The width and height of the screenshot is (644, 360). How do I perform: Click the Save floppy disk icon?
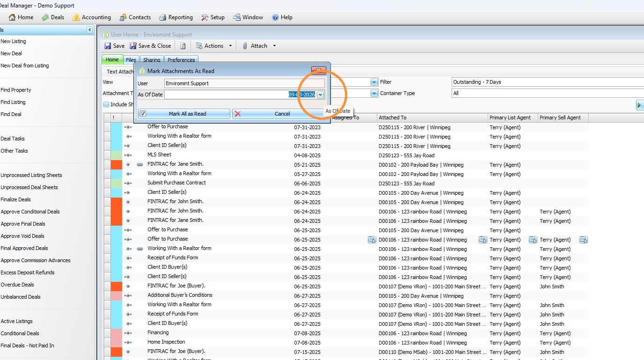pos(108,46)
